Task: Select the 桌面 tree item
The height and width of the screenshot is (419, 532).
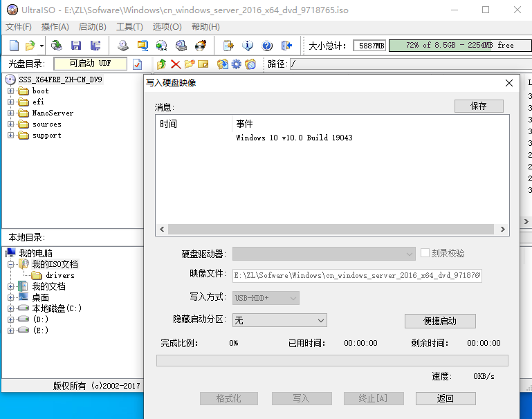Action: point(40,297)
